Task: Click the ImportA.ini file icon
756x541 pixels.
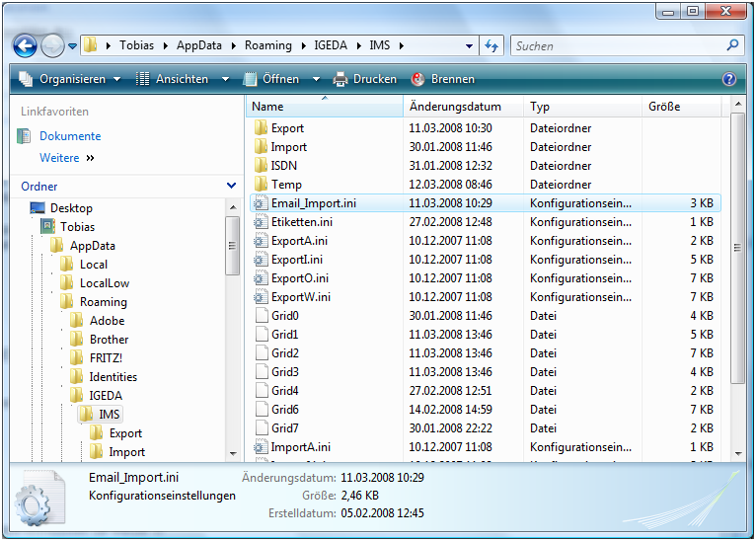Action: pos(261,447)
